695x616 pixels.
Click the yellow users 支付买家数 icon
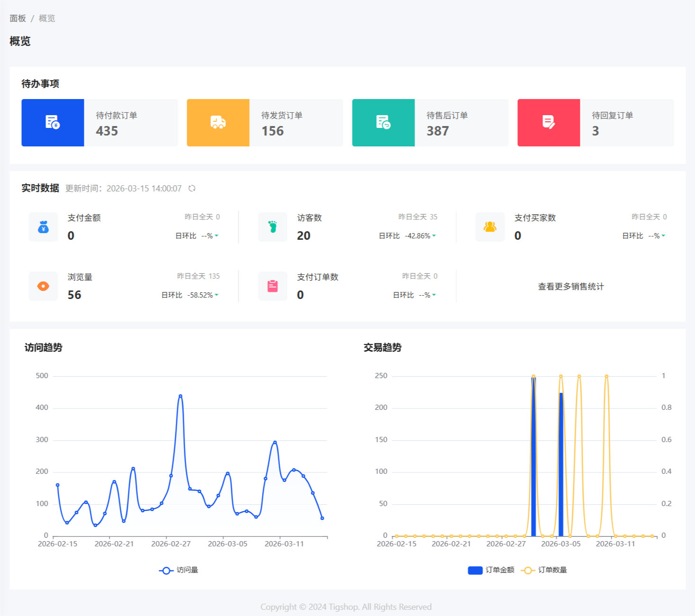click(x=490, y=227)
